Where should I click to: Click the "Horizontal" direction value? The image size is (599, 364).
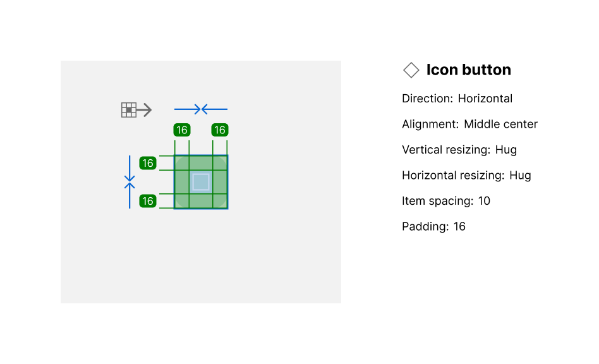tap(485, 99)
